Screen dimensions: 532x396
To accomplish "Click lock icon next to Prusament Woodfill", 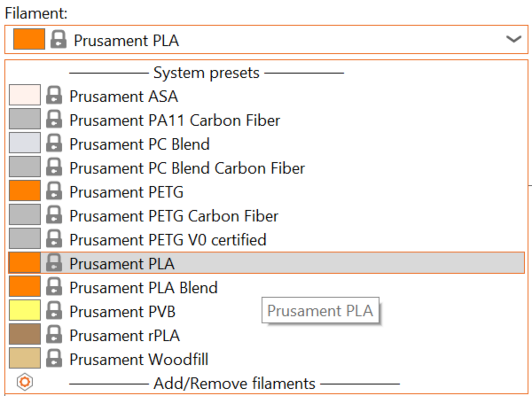I will click(x=54, y=359).
